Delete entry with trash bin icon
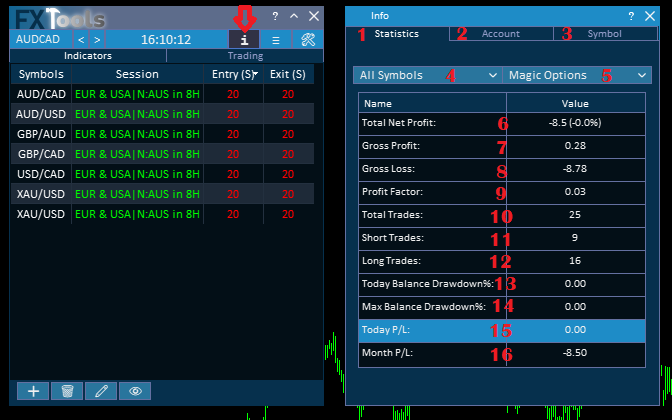The width and height of the screenshot is (672, 420). [x=67, y=391]
